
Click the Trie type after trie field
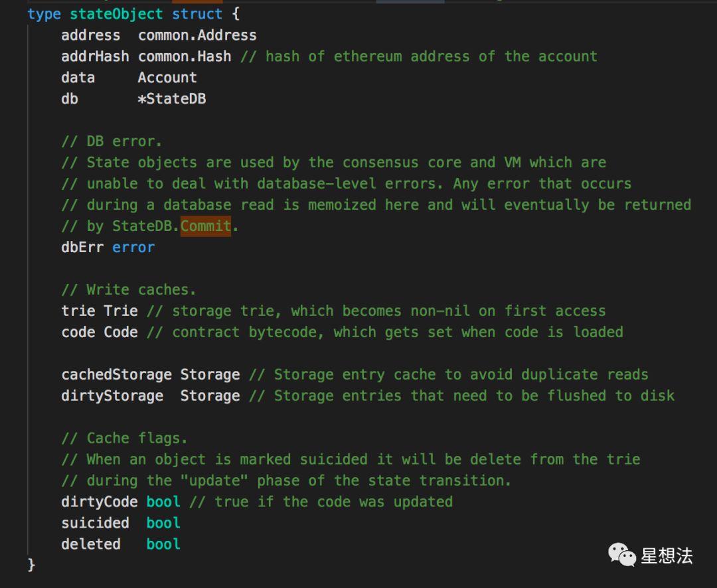click(x=121, y=311)
